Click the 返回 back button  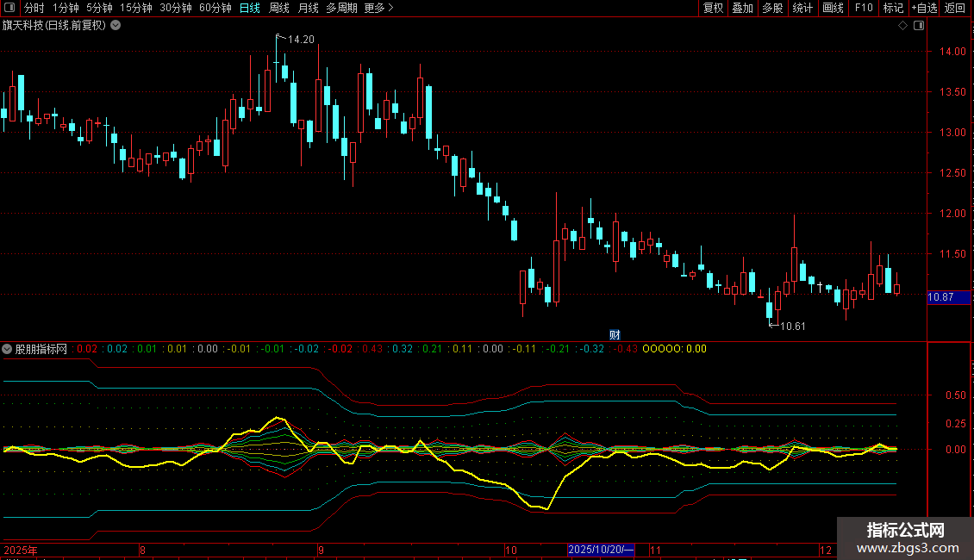[955, 9]
